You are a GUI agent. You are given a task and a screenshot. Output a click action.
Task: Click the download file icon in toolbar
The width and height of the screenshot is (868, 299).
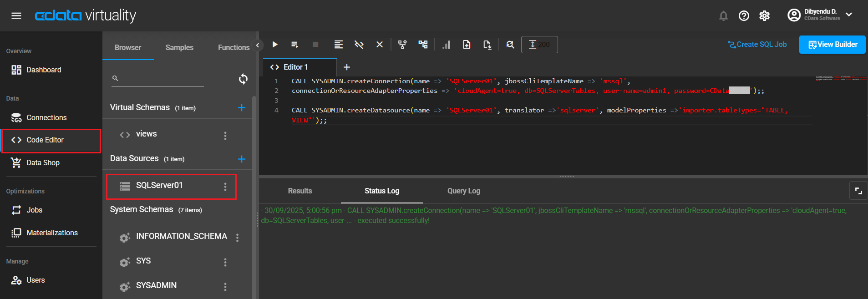pyautogui.click(x=487, y=45)
